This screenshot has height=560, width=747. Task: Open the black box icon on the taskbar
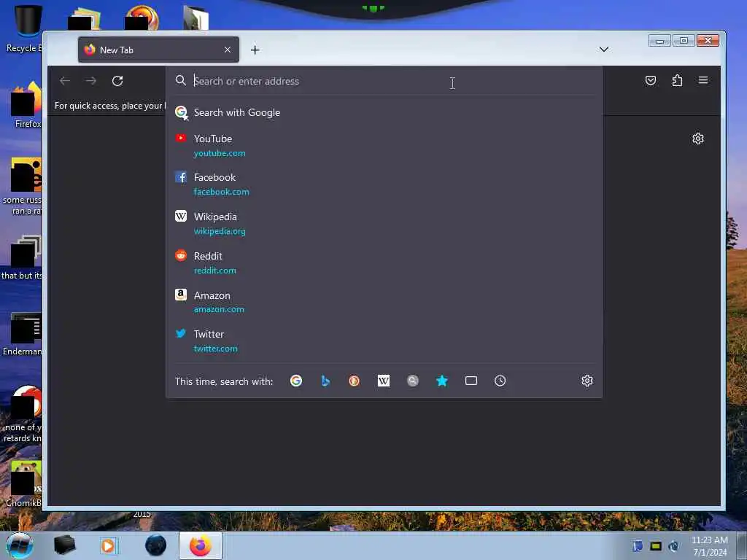[x=64, y=545]
